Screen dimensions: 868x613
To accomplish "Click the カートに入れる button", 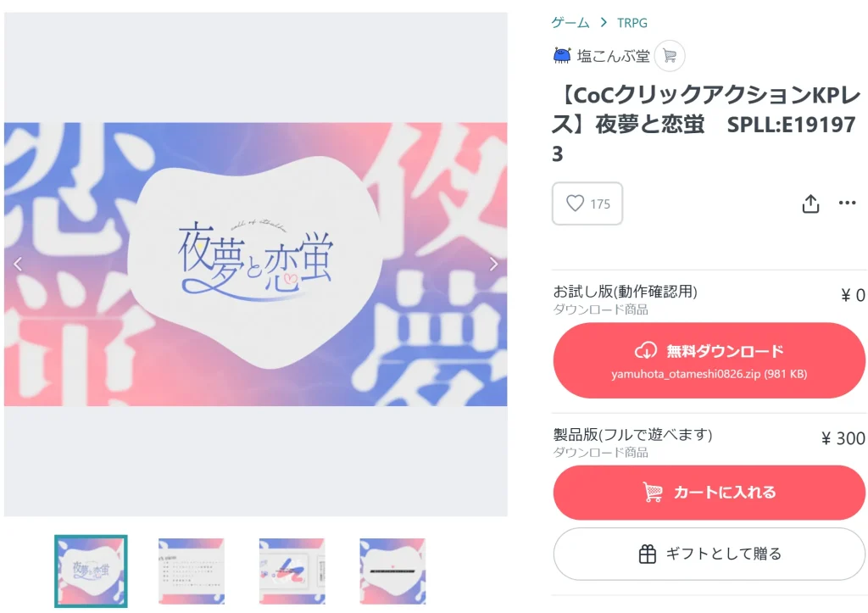I will click(709, 493).
